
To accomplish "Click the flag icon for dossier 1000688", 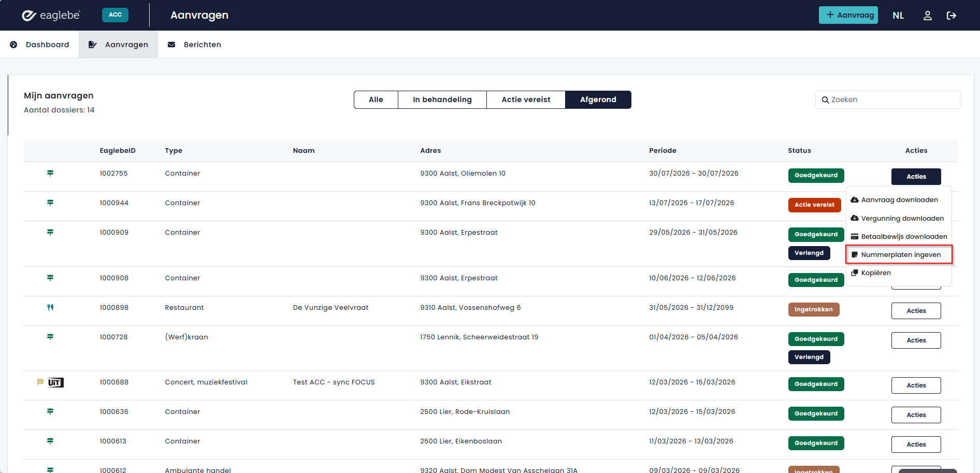I will (40, 382).
